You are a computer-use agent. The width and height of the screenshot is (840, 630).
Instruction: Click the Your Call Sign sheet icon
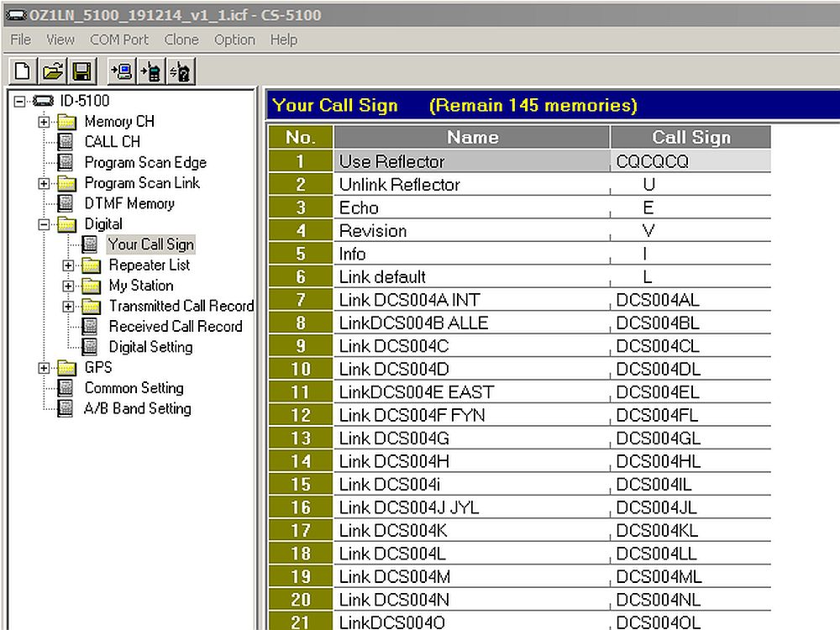(90, 244)
